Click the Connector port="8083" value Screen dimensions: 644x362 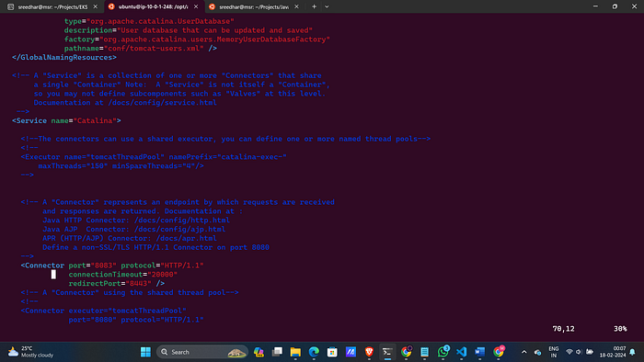click(x=103, y=266)
